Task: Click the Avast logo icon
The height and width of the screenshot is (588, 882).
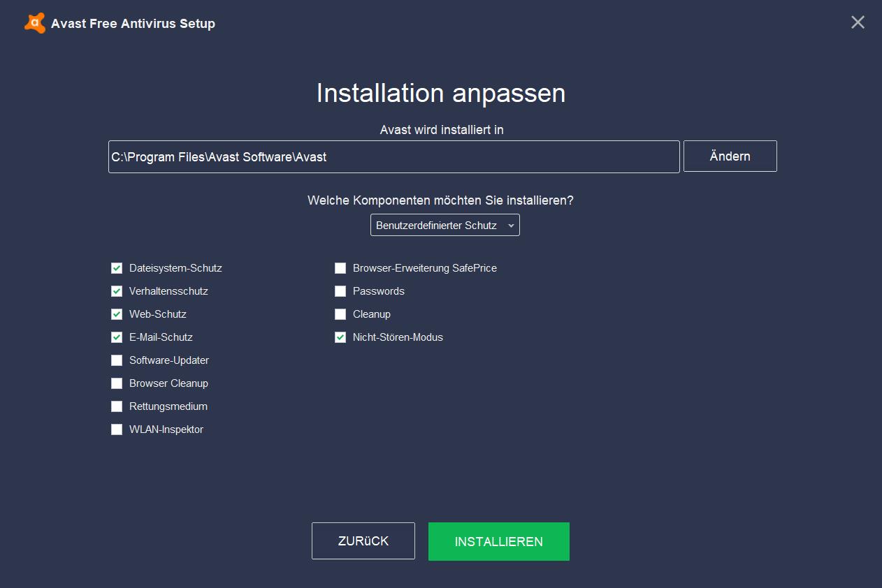Action: click(x=35, y=23)
